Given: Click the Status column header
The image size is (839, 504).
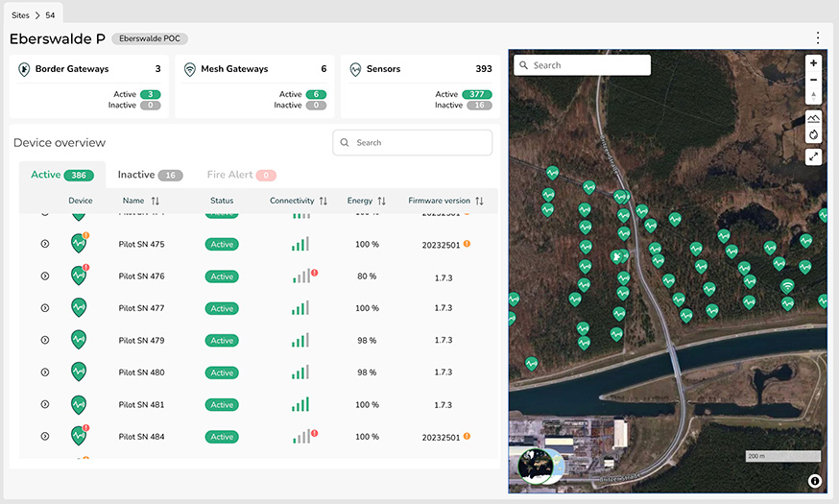Looking at the screenshot, I should 222,201.
